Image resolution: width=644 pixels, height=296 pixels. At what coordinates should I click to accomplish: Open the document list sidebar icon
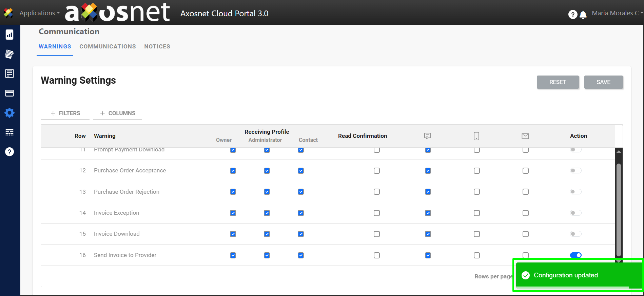(9, 73)
